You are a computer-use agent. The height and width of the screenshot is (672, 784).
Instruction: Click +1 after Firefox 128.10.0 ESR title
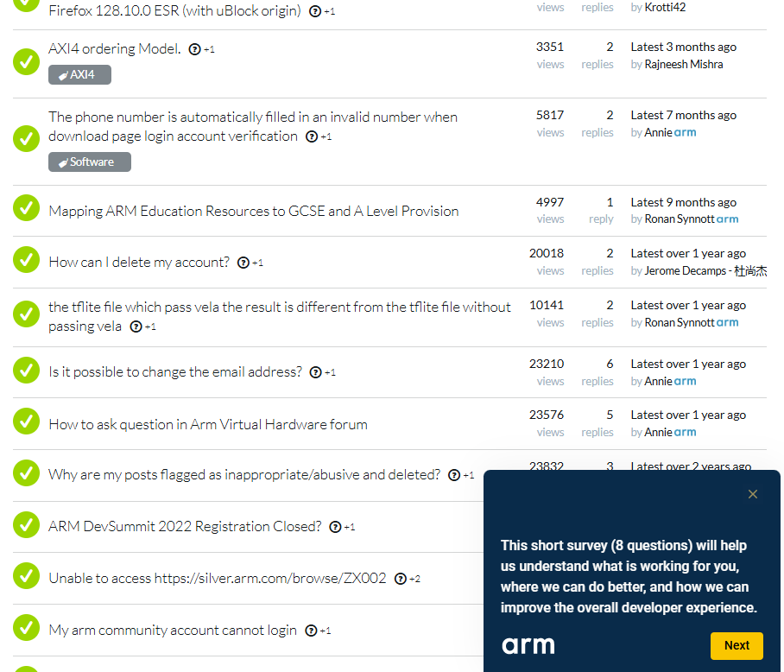(330, 11)
